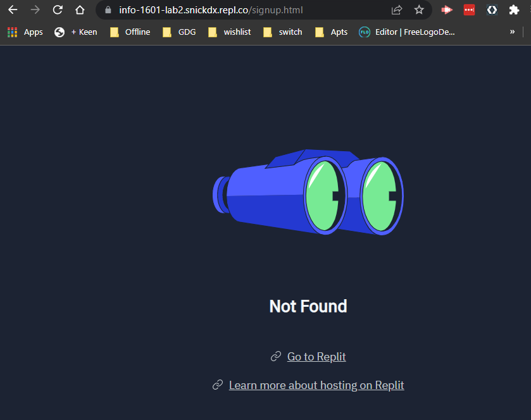The width and height of the screenshot is (531, 420).
Task: Go back with the browser back arrow
Action: [x=13, y=10]
